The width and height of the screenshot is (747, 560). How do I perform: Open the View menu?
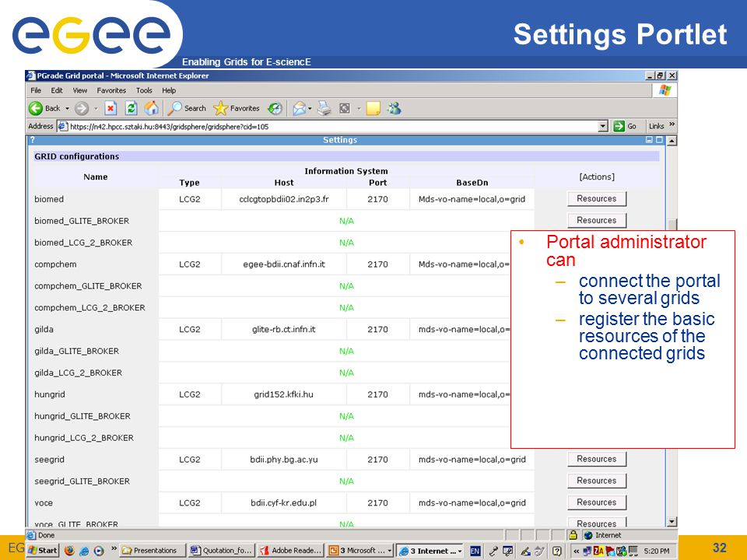coord(79,90)
